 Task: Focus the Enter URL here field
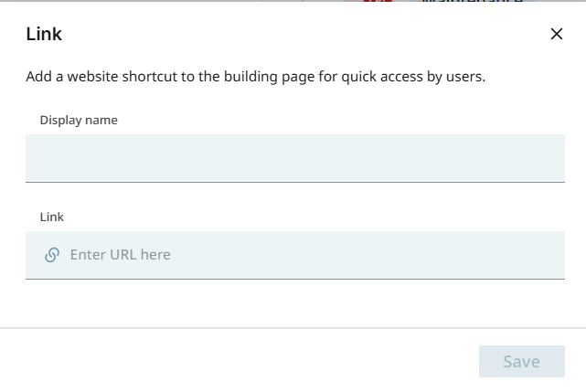[x=311, y=255]
